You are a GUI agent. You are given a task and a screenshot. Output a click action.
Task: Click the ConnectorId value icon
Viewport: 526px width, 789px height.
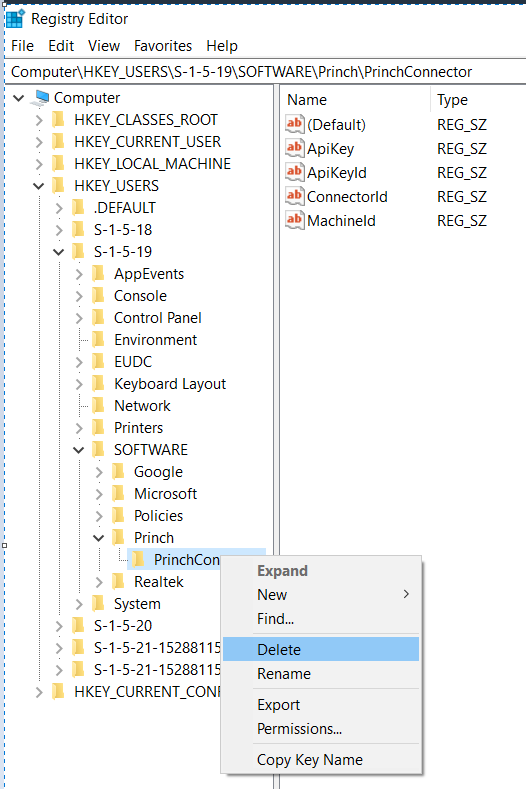(x=294, y=196)
